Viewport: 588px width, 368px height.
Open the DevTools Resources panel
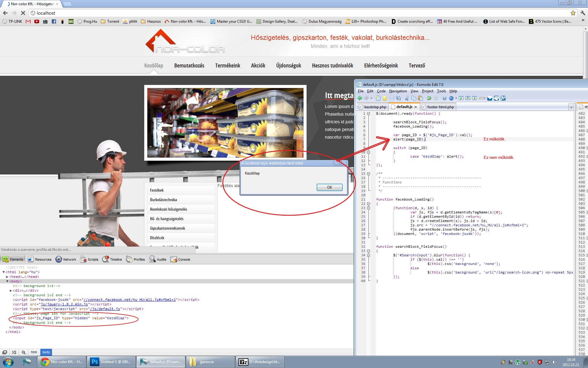coord(40,259)
